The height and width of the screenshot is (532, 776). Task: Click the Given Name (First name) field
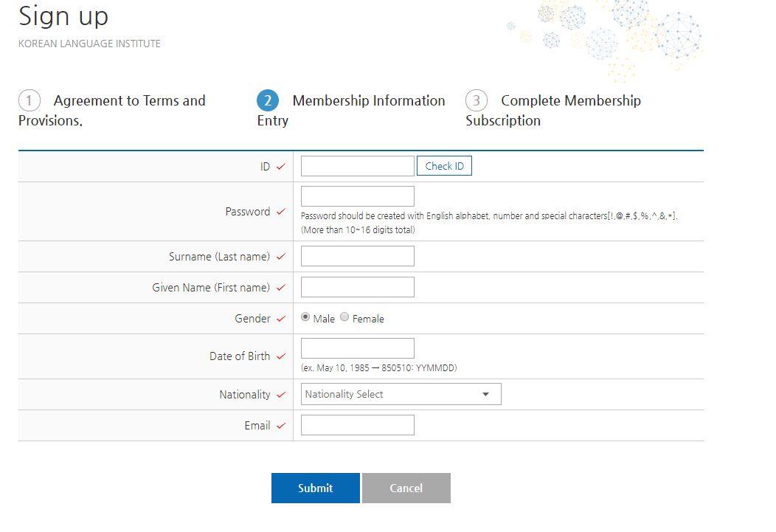coord(357,287)
